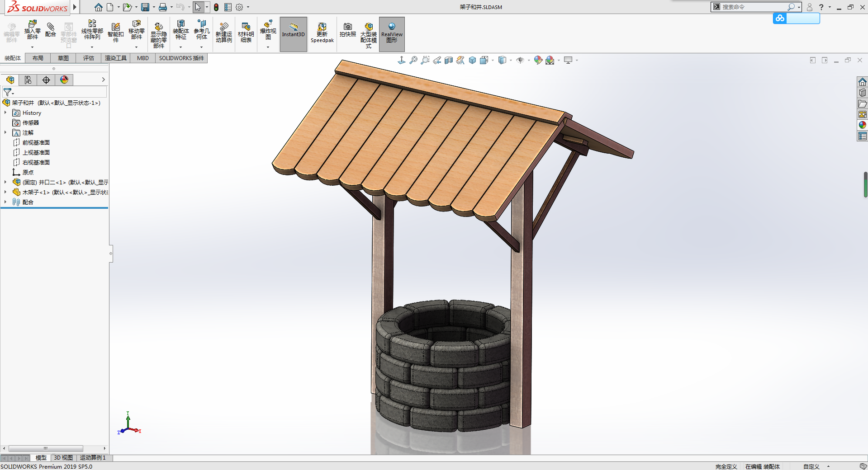Viewport: 868px width, 470px height.
Task: Switch to the 评估 tab
Action: pyautogui.click(x=89, y=58)
